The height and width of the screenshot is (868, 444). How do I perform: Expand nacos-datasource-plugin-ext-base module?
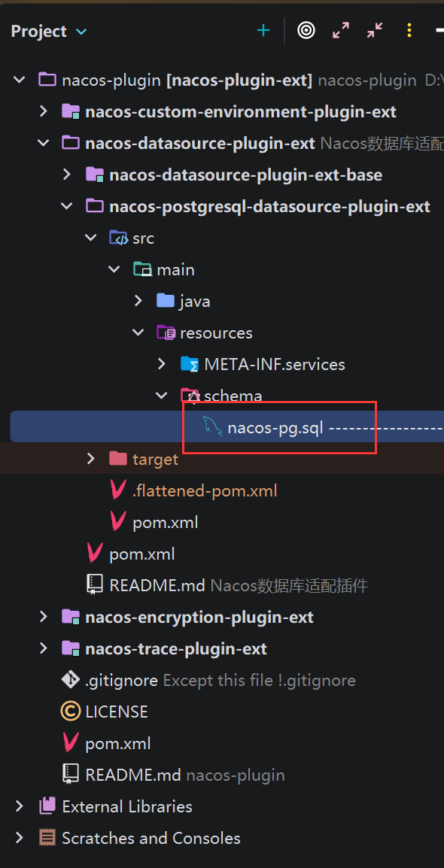(x=67, y=175)
